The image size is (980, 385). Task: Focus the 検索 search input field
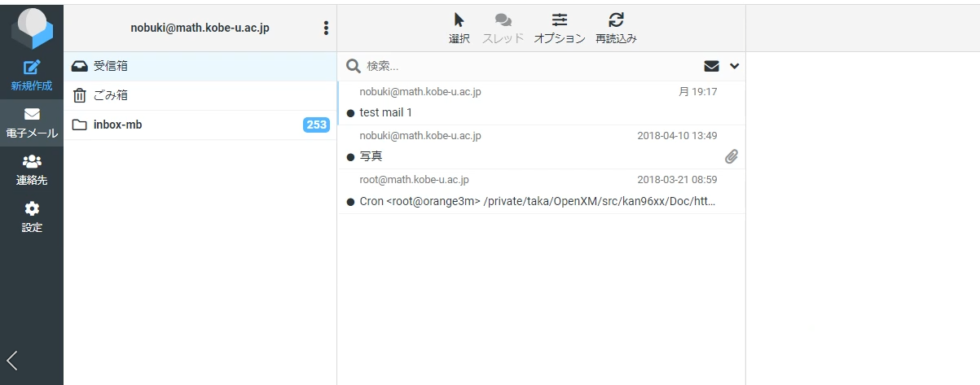tap(530, 66)
